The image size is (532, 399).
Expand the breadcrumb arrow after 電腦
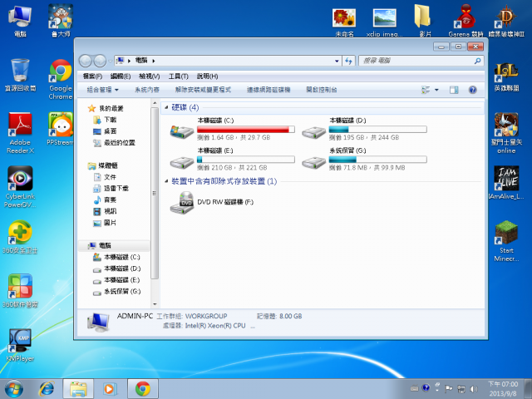pyautogui.click(x=154, y=61)
